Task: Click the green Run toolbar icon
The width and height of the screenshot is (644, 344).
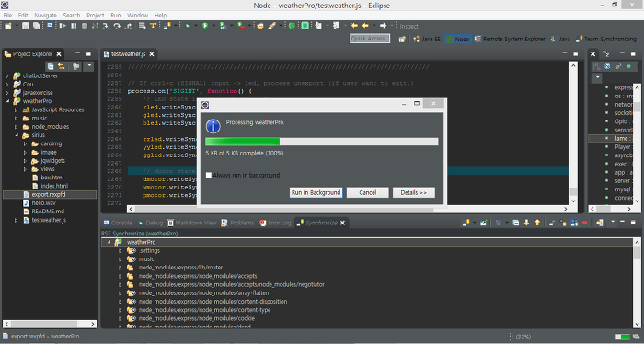Action: point(204,26)
